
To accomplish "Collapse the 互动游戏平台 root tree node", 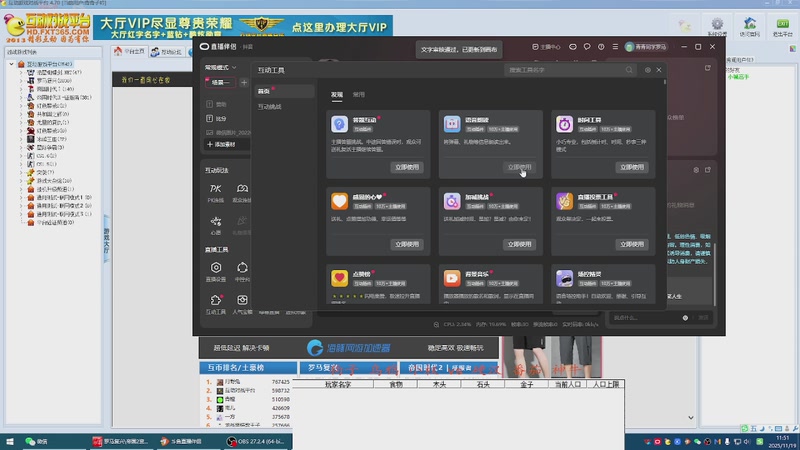I will coord(12,64).
